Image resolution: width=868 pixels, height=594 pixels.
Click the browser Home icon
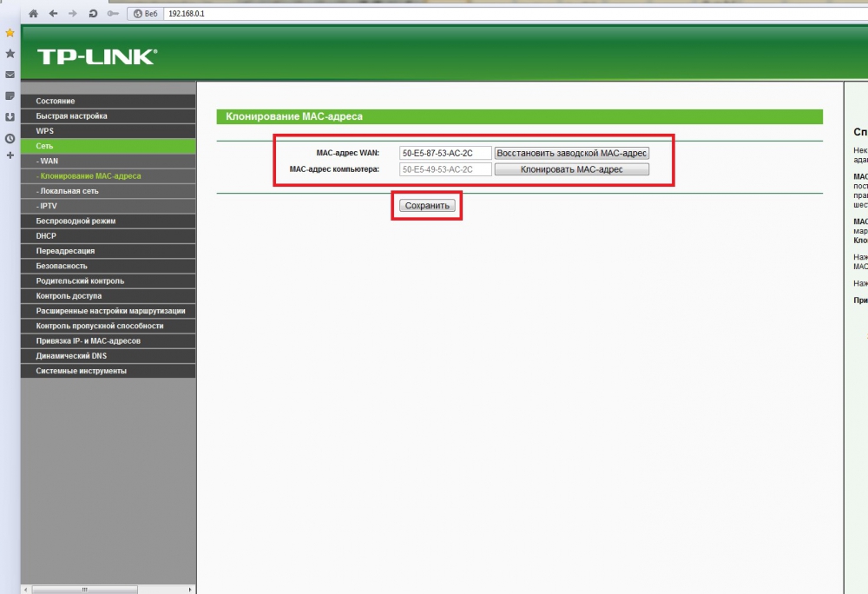(33, 14)
